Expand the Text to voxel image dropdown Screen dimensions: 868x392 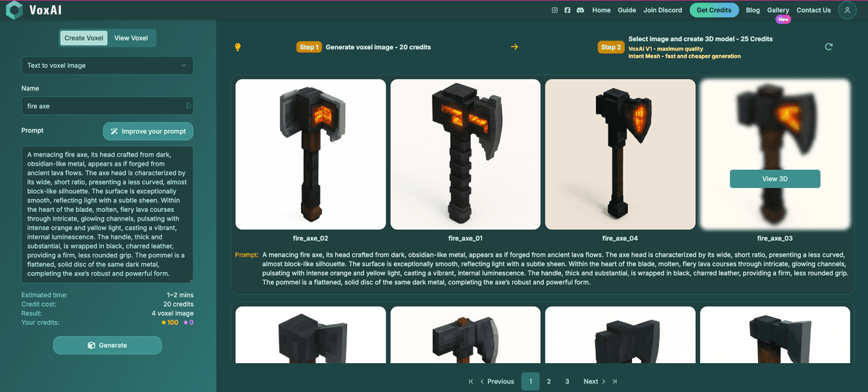tap(107, 65)
